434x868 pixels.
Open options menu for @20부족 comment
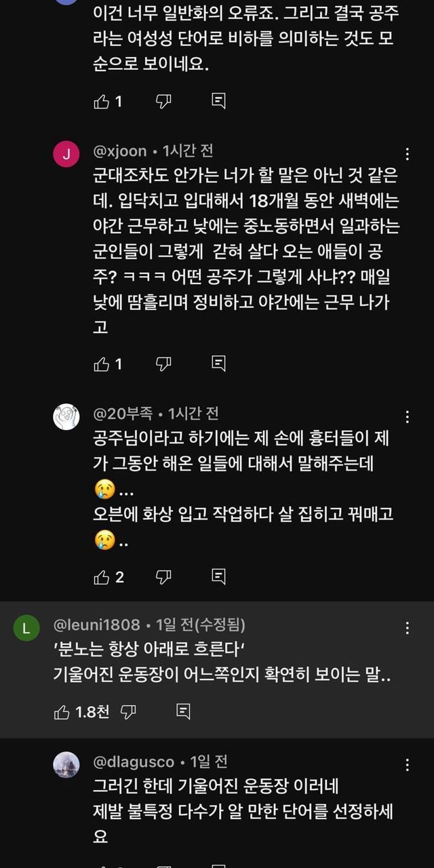pos(408,416)
